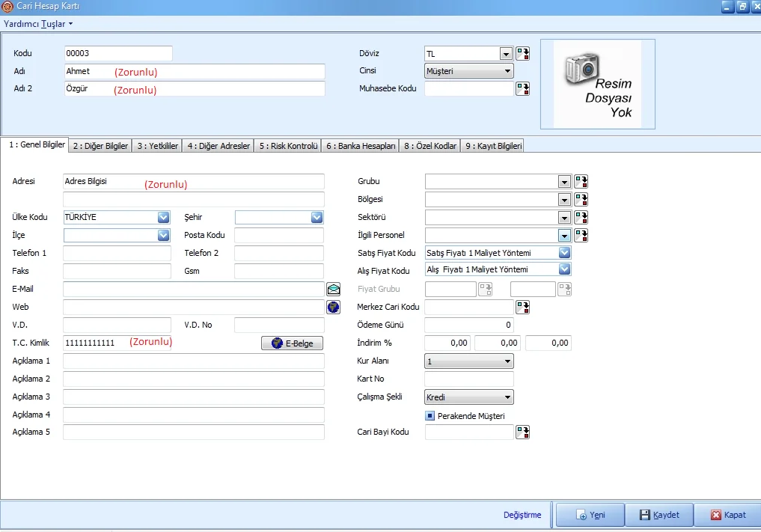Click the lookup icon beside Muhasebe Kodu
The image size is (761, 532).
click(x=522, y=89)
